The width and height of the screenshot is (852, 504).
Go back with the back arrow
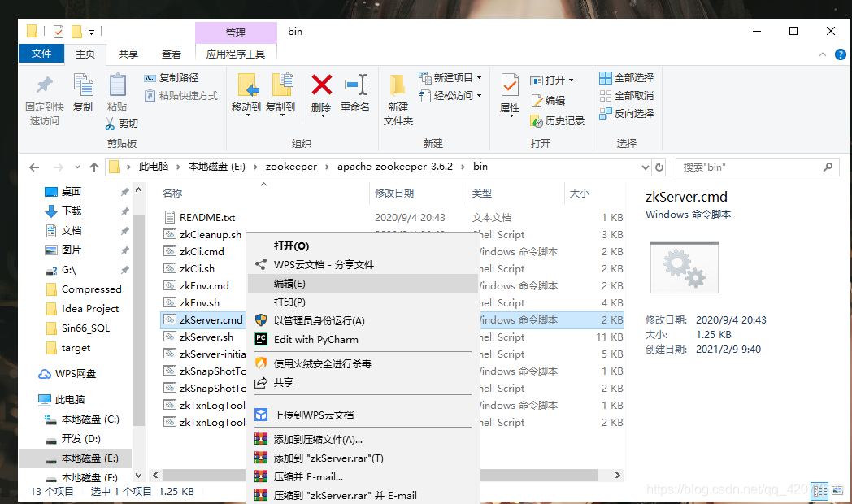34,167
